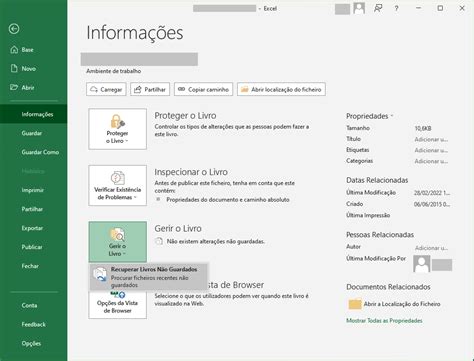Expand the Proteger o Livro dropdown button
Viewport: 474px width, 361px height.
point(117,129)
